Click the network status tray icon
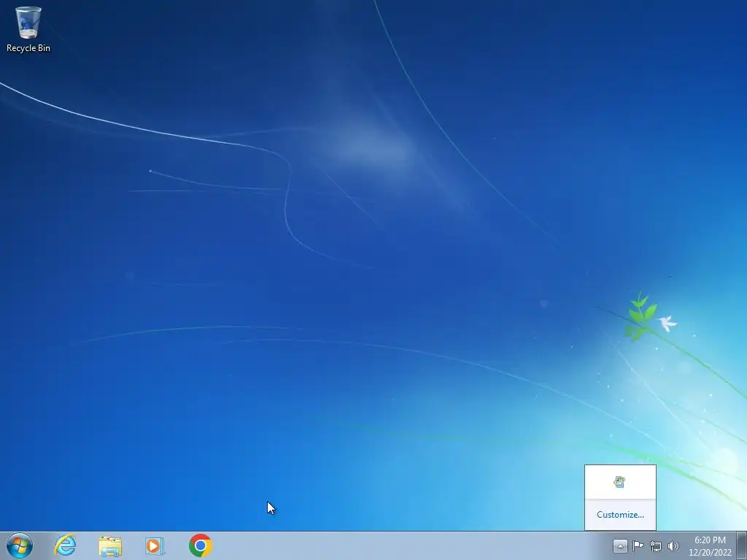Image resolution: width=747 pixels, height=560 pixels. pyautogui.click(x=656, y=546)
